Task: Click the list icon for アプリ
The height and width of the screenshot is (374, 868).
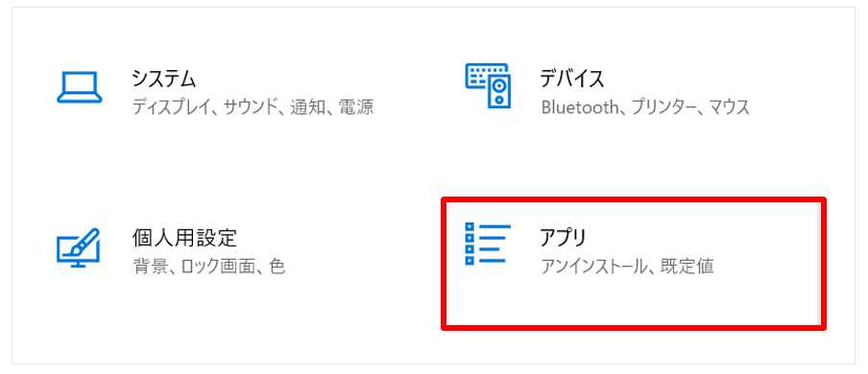Action: [x=488, y=244]
